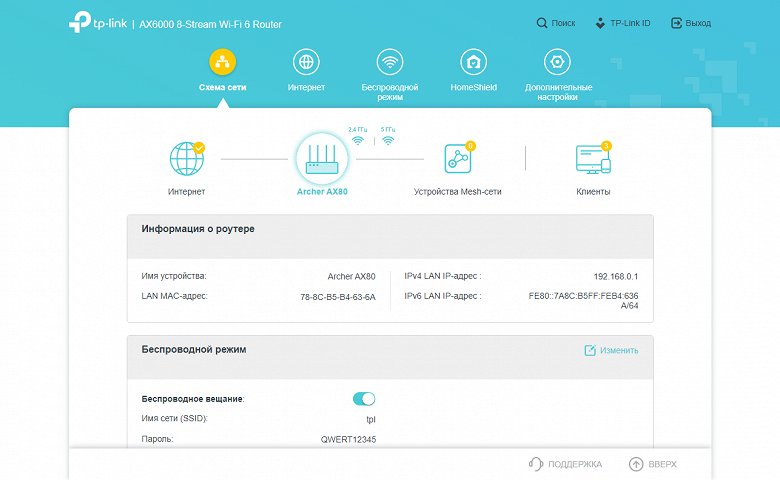The height and width of the screenshot is (480, 780).
Task: Click the Поддержка headset icon
Action: tap(536, 464)
